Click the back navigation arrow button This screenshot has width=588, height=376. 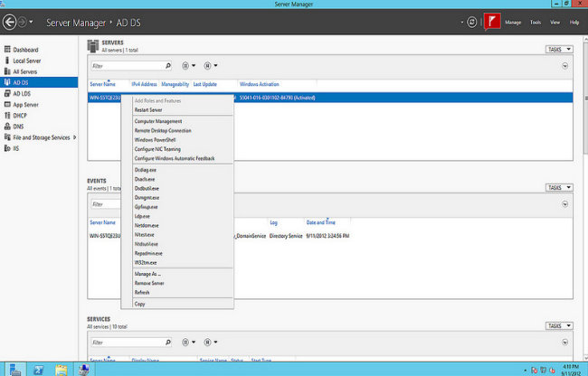[12, 20]
